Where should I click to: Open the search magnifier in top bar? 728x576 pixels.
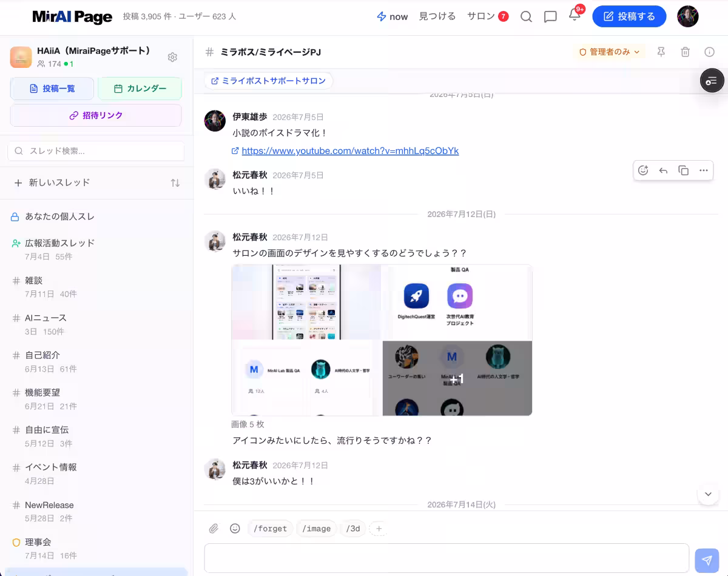tap(526, 16)
